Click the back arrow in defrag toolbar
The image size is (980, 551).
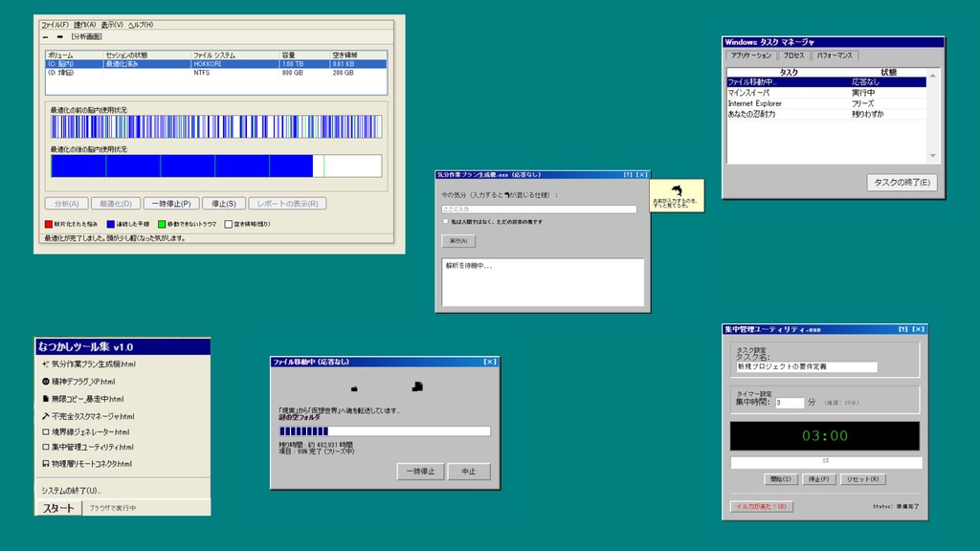[46, 37]
